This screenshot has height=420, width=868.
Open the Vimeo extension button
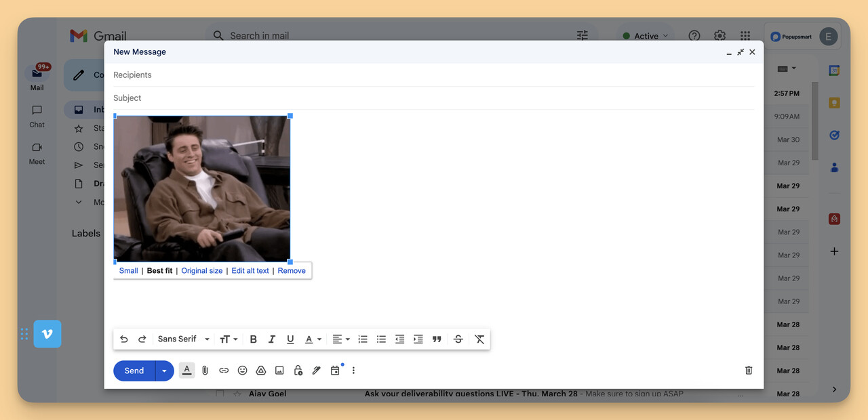[47, 334]
